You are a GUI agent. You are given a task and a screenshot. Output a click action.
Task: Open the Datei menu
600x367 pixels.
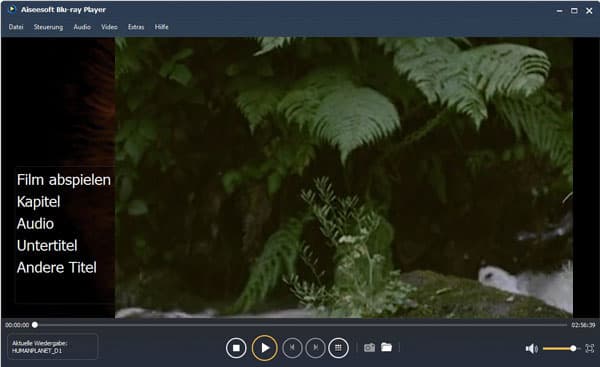[16, 27]
